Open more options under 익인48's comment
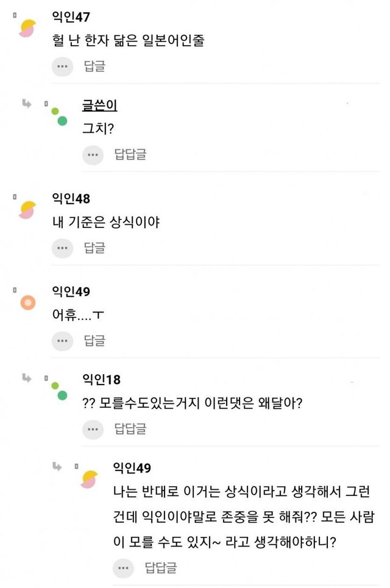This screenshot has height=588, width=390. coord(62,247)
